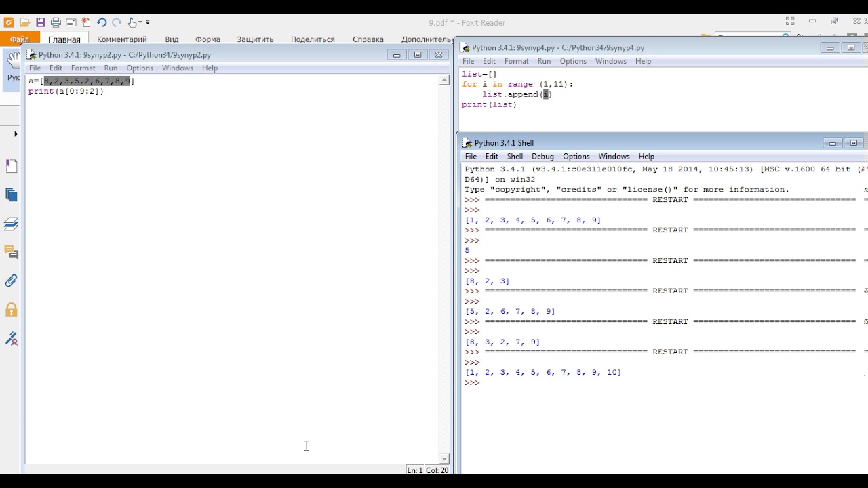Open Help menu in Python Shell
Viewport: 868px width, 488px height.
646,156
